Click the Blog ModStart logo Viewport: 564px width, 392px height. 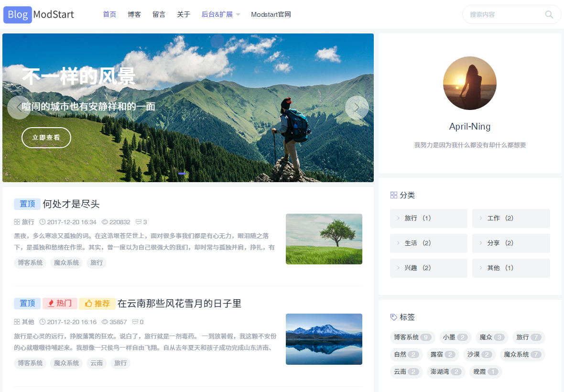coord(39,14)
